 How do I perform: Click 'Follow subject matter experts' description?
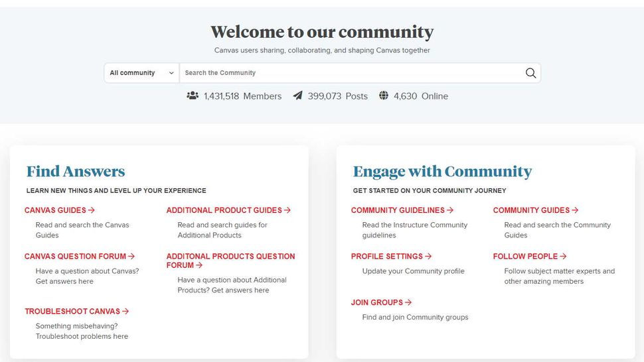560,276
